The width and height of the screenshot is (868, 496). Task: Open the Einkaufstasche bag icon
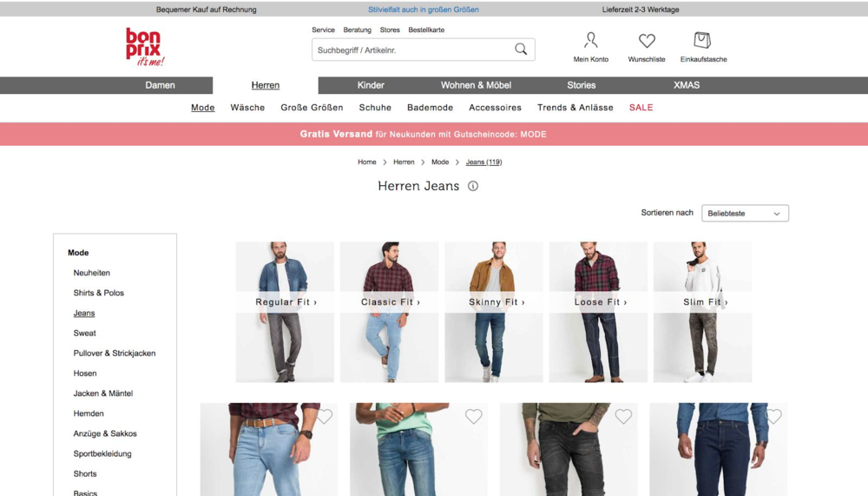702,40
